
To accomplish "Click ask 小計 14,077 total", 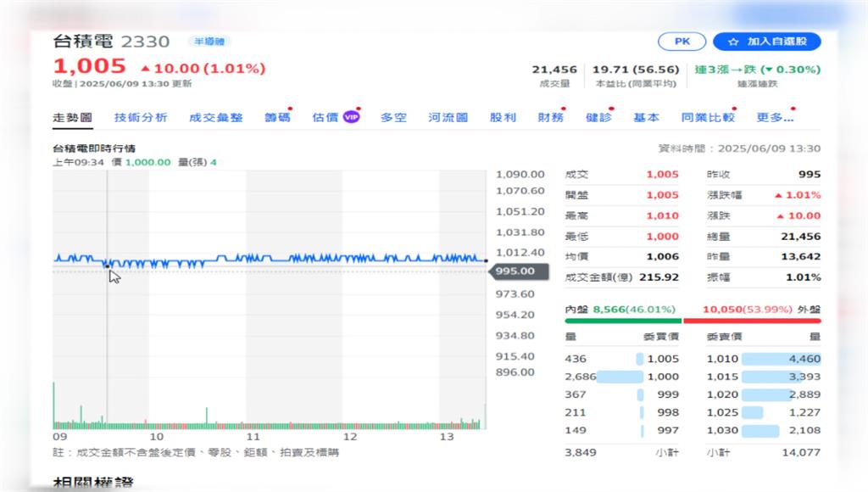I will click(x=801, y=452).
